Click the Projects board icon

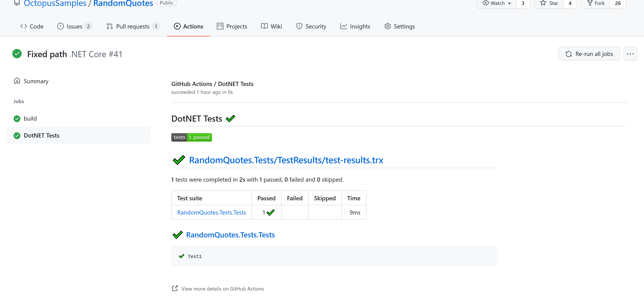coord(220,26)
